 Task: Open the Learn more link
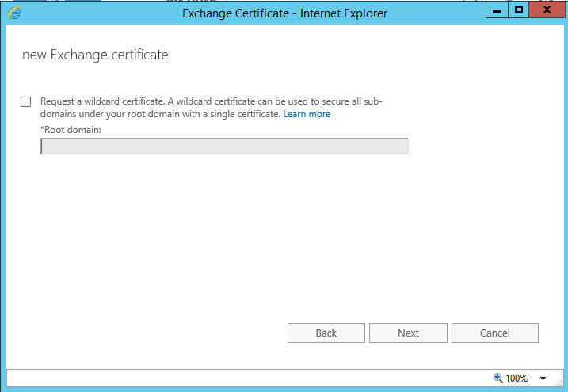(x=307, y=114)
